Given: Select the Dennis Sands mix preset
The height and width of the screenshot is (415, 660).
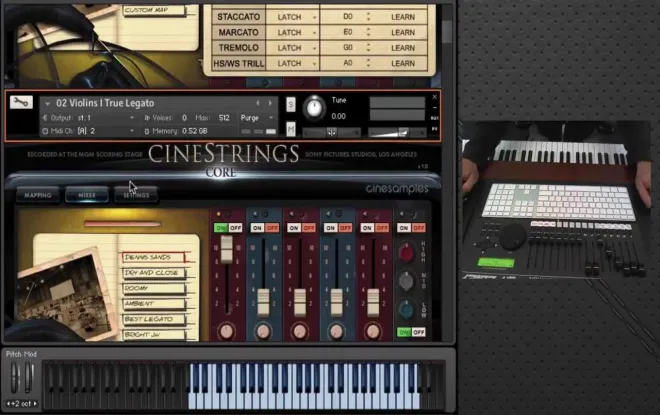Looking at the screenshot, I should [x=153, y=257].
